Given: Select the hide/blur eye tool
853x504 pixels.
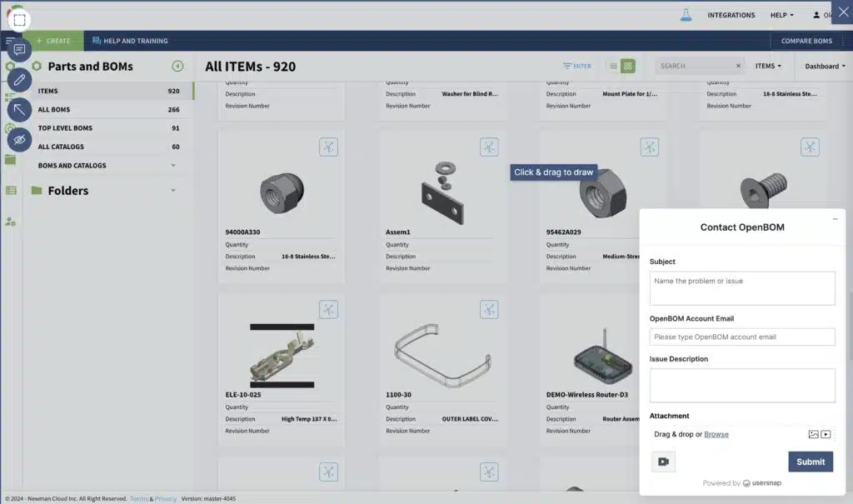Looking at the screenshot, I should [x=19, y=139].
